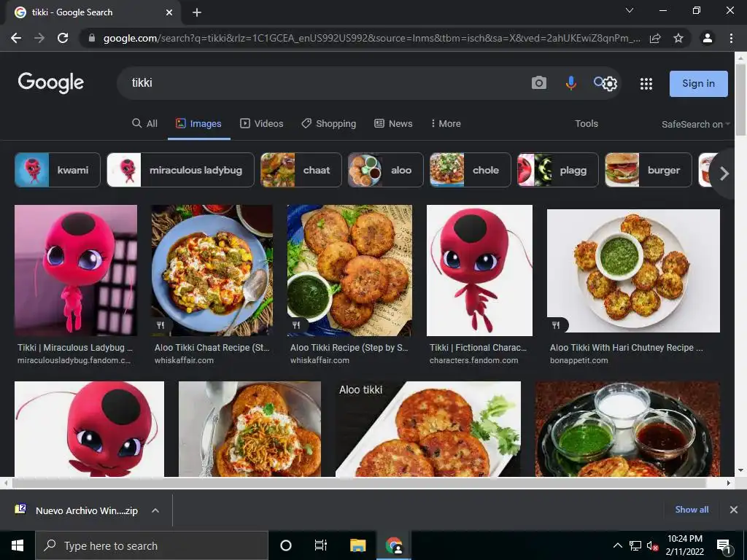Expand download options chevron for zip file
The width and height of the screenshot is (747, 560).
point(155,510)
